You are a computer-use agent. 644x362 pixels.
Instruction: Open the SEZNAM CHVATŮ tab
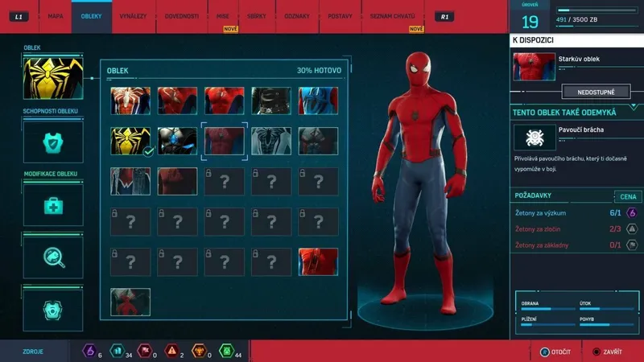coord(392,16)
